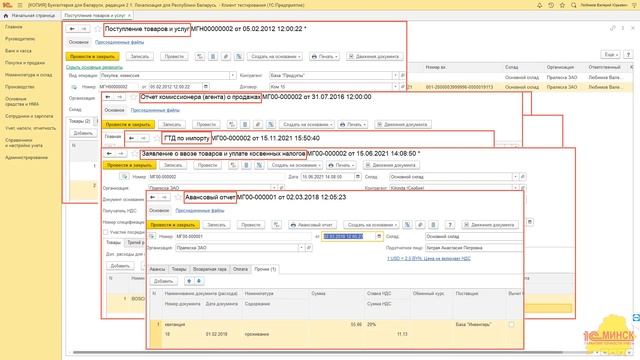Open Движения документа in Поступление товаров window
This screenshot has height=360, width=640.
pos(375,56)
